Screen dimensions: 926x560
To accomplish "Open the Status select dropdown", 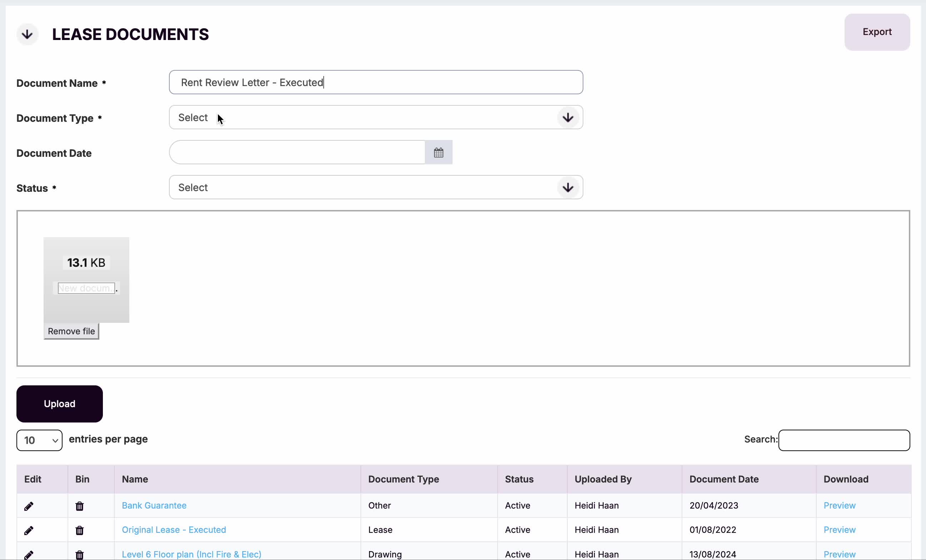I will [376, 187].
